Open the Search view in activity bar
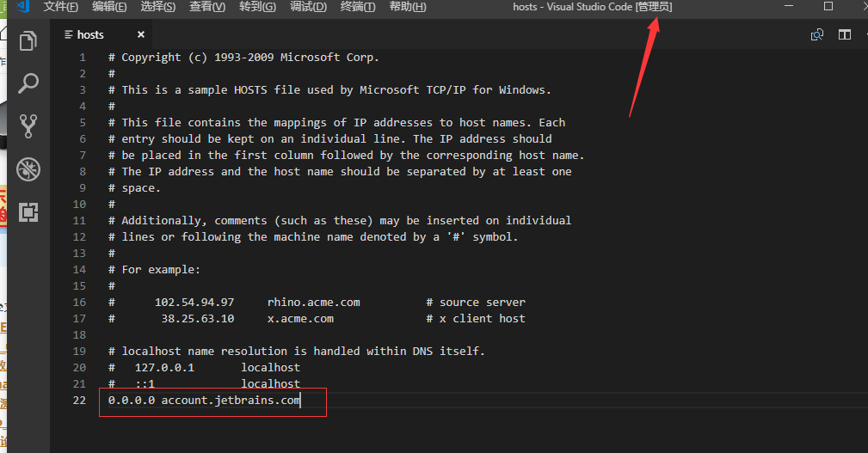868x453 pixels. pyautogui.click(x=28, y=83)
